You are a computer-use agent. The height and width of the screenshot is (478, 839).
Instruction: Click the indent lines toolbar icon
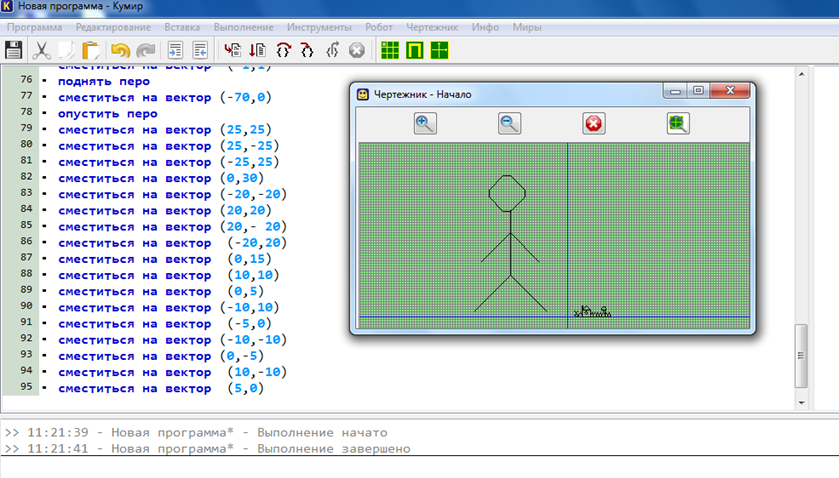click(x=175, y=50)
